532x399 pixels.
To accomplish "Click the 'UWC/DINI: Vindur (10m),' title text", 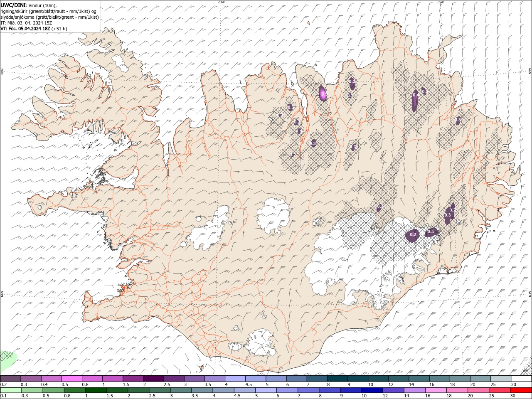I will [x=28, y=5].
